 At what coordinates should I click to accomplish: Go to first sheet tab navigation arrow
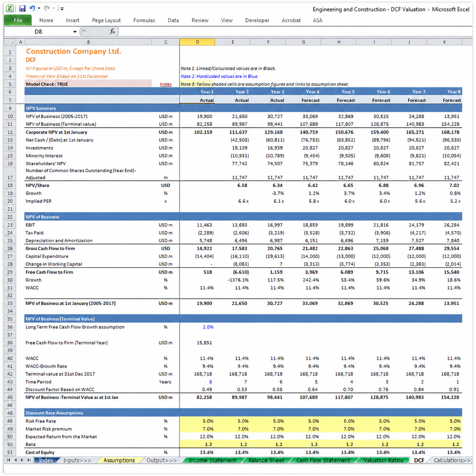coord(9,460)
